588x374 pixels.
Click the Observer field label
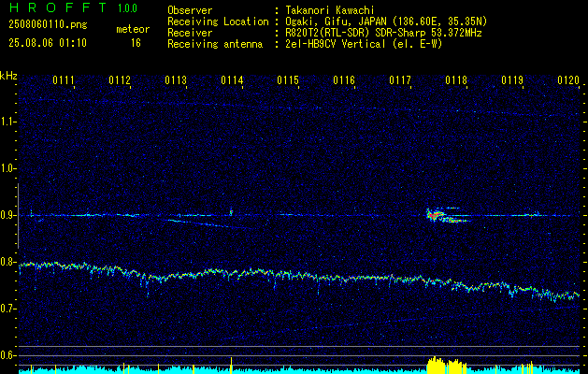[190, 10]
